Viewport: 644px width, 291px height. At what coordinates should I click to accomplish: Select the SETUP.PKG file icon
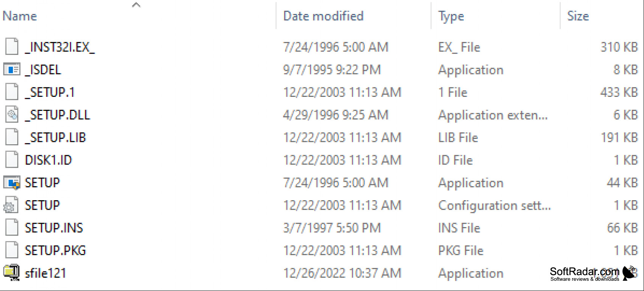(x=12, y=250)
